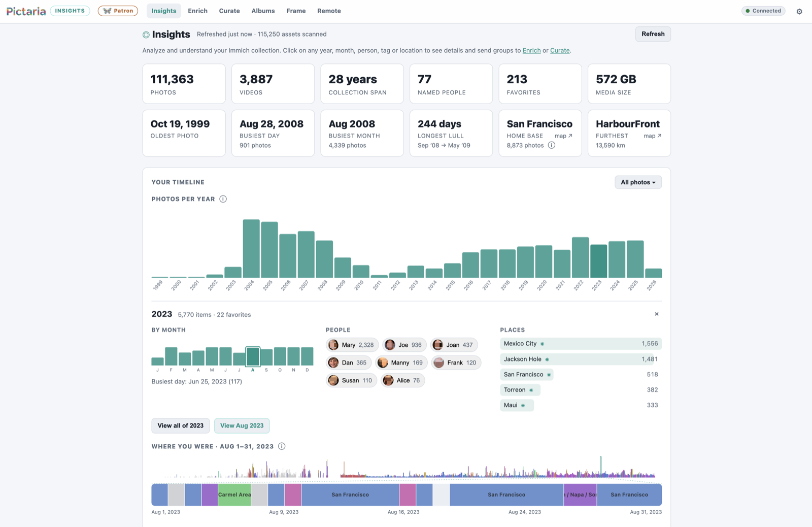Close the 2023 detail panel
Screen dimensions: 812x527
657,314
